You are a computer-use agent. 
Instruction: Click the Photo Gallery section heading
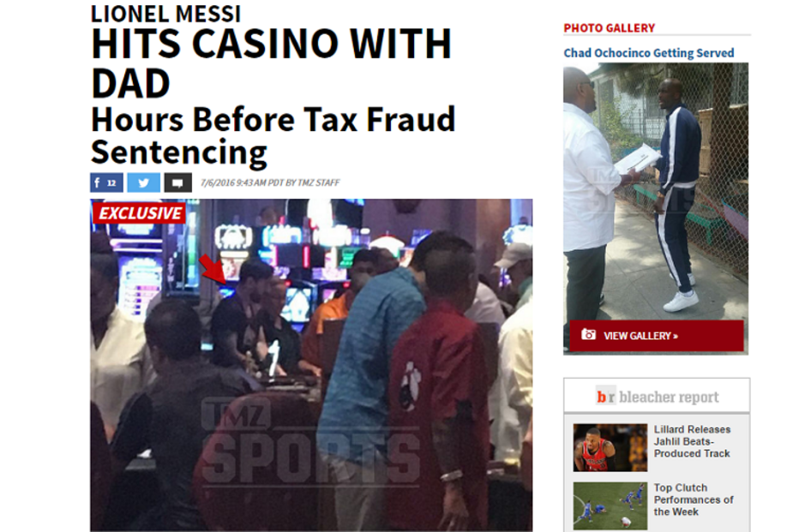609,28
